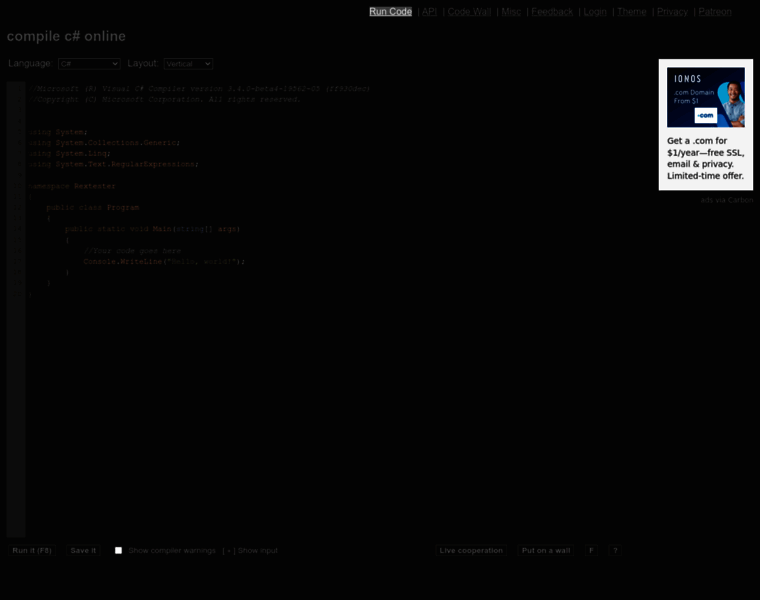760x600 pixels.
Task: Expand the Show input section
Action: pos(250,551)
